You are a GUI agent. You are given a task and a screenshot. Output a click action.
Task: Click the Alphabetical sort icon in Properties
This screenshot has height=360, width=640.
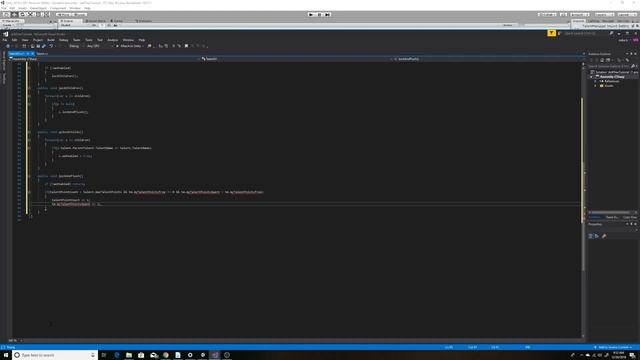[x=597, y=236]
